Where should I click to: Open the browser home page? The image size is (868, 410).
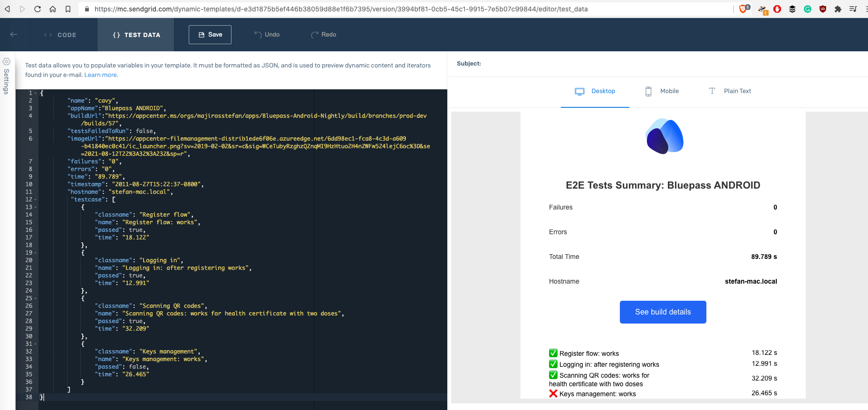coord(53,9)
